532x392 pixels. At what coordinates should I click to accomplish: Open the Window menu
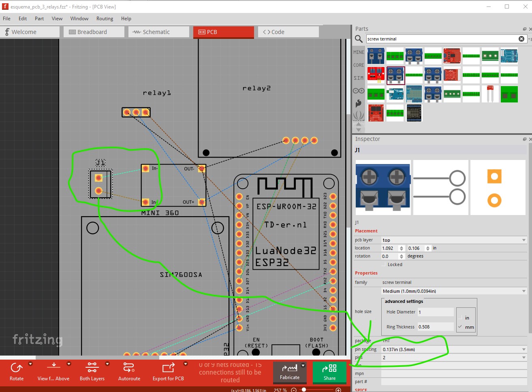coord(79,19)
